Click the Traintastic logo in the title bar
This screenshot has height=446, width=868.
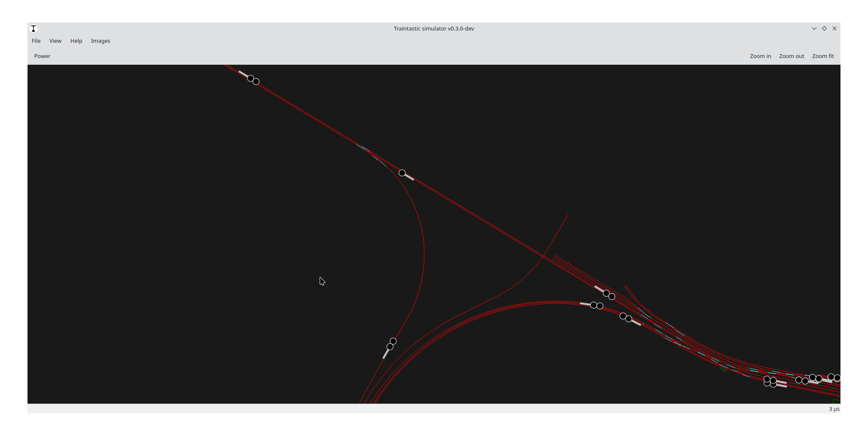point(33,28)
